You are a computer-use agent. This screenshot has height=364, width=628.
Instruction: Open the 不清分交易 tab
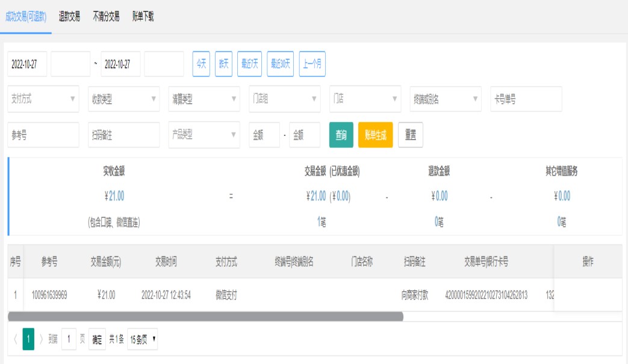click(x=106, y=17)
